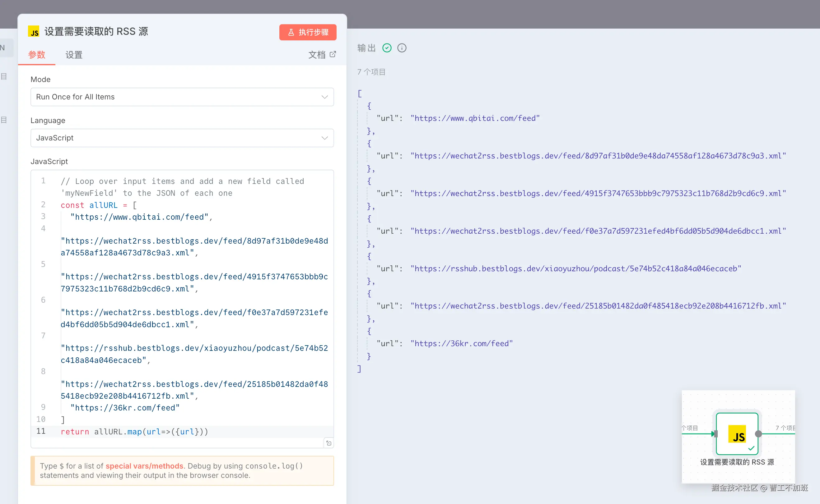
Task: Open the 文档 documentation link
Action: (x=317, y=55)
